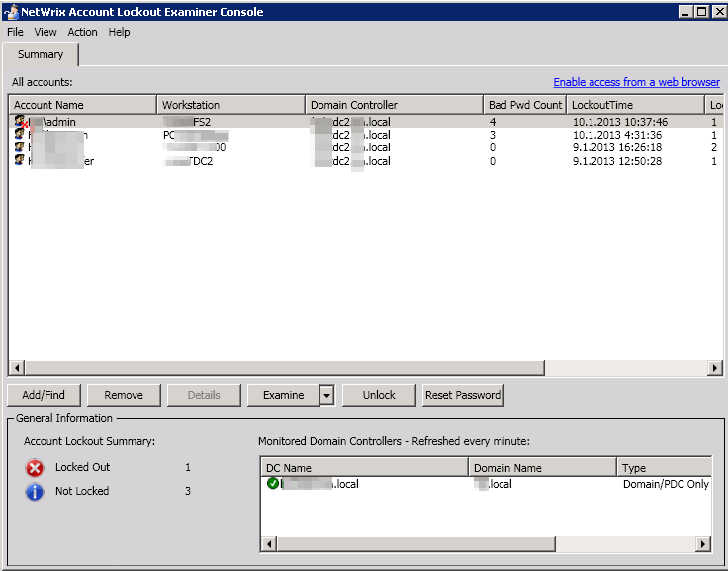
Task: Click the Examine button
Action: [283, 395]
